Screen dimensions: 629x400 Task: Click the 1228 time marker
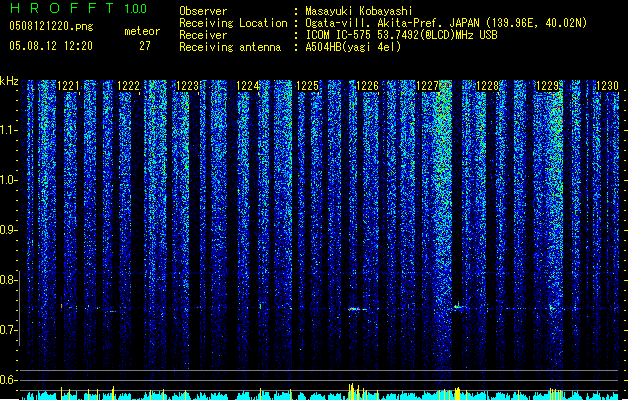point(487,86)
